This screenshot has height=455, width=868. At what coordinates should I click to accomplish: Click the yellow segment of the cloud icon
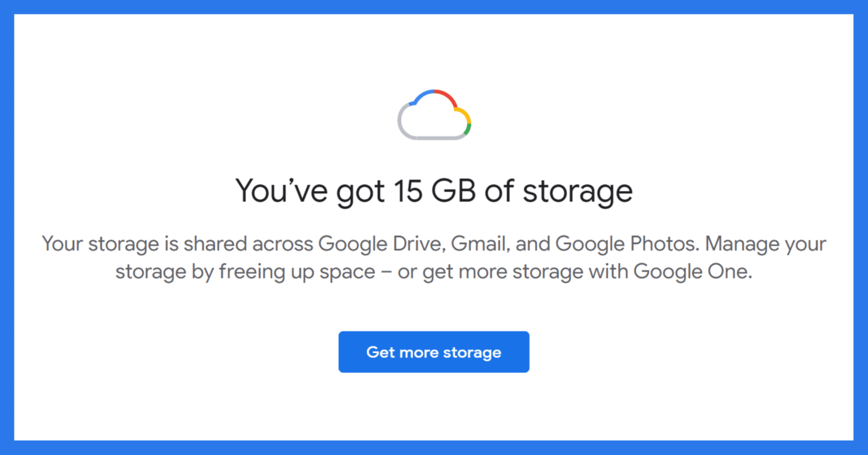467,116
